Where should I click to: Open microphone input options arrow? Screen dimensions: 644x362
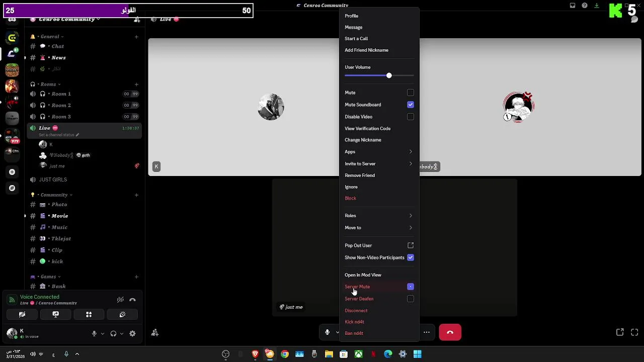(103, 333)
